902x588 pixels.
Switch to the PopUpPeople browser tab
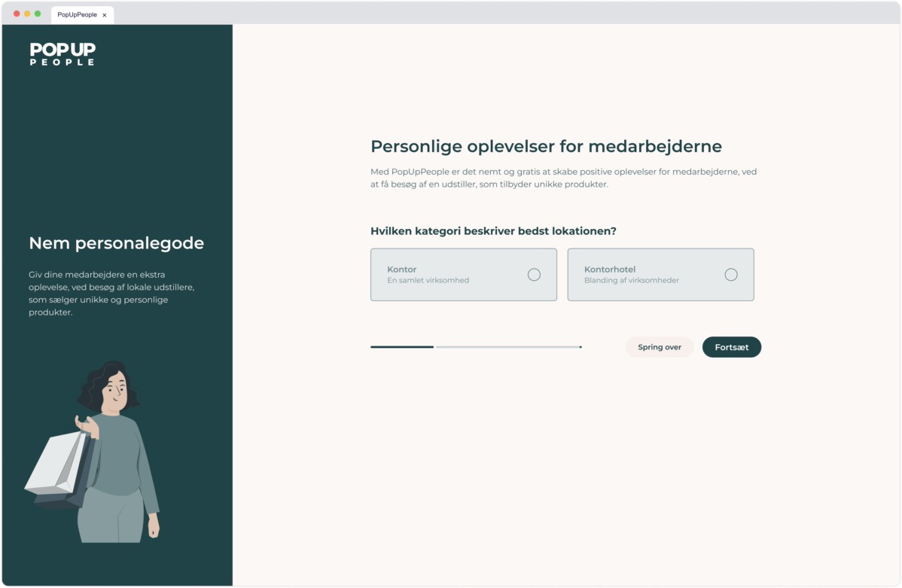point(78,14)
